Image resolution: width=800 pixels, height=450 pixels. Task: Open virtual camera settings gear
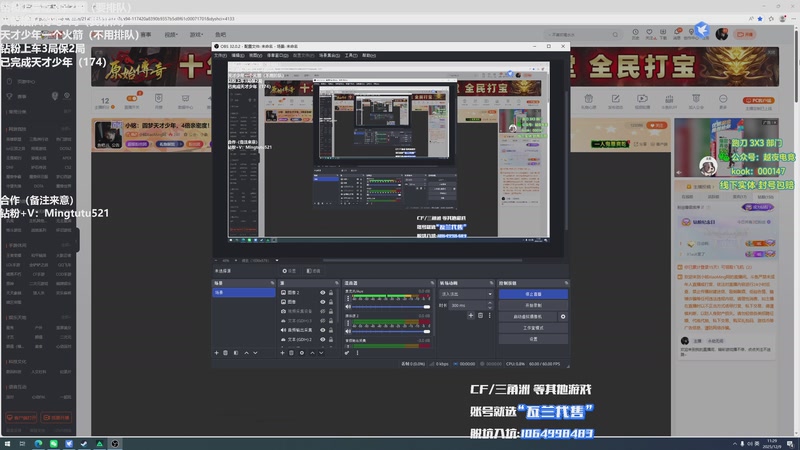point(563,316)
